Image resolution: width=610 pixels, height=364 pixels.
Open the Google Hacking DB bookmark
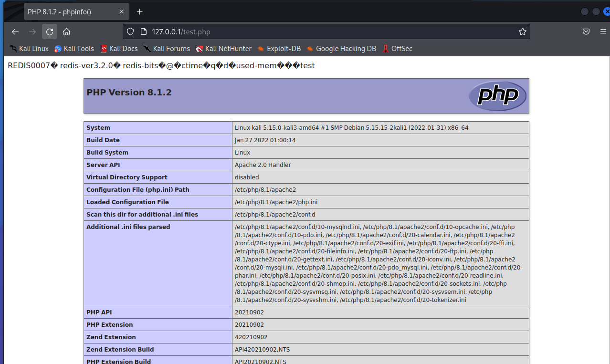point(341,49)
